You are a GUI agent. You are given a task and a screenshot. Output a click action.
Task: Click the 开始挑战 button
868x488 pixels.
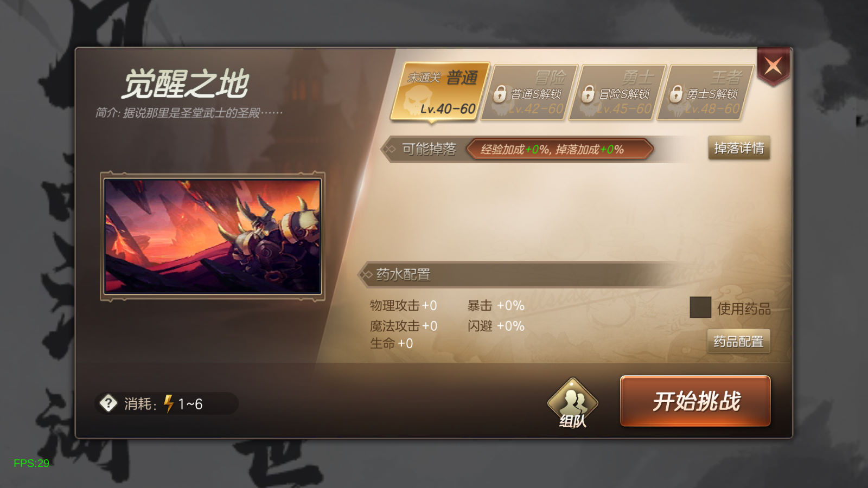[695, 401]
